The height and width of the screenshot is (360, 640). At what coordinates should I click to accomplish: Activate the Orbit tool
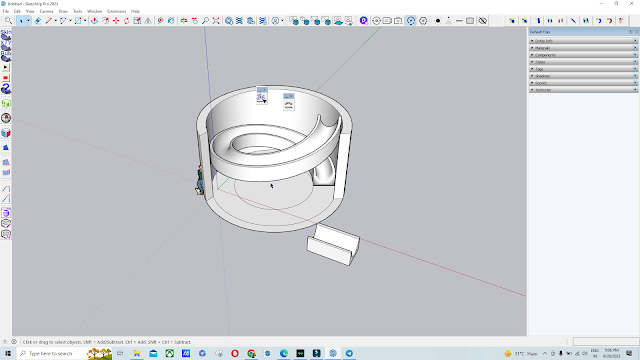coord(184,20)
